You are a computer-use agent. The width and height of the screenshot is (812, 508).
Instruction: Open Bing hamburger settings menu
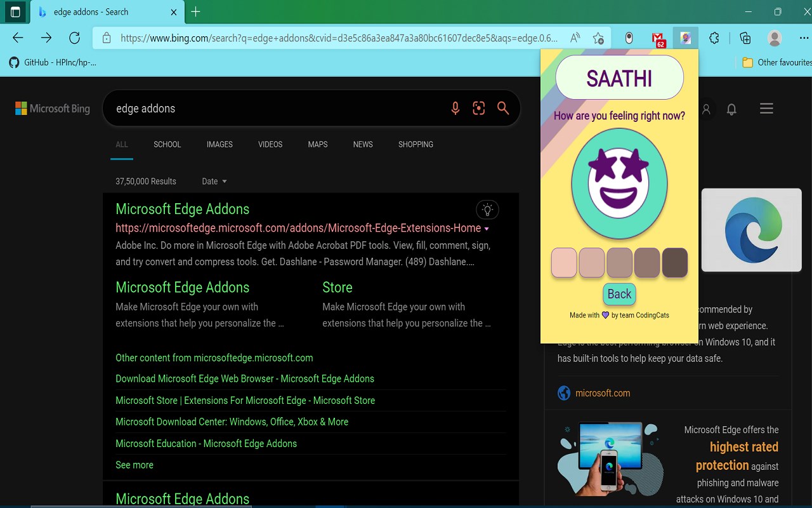coord(766,109)
